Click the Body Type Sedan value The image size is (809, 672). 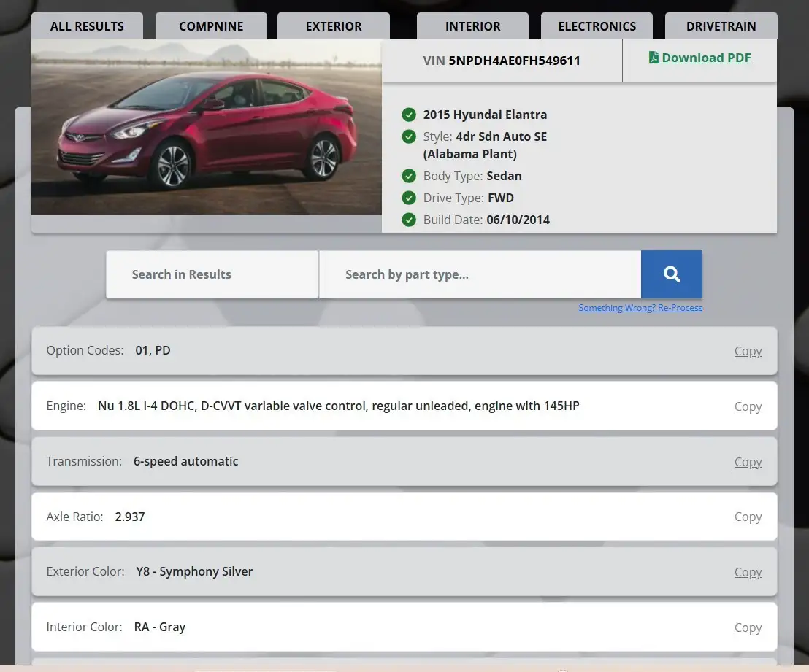[x=504, y=176]
